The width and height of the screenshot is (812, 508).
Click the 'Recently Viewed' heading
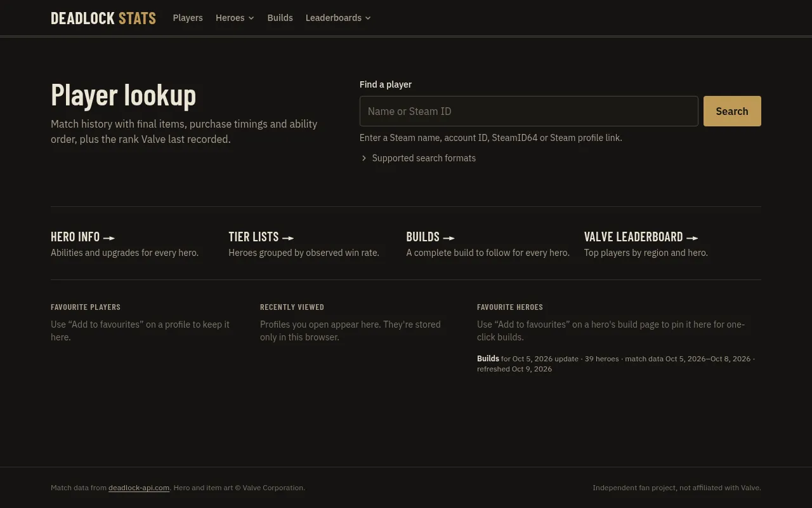pyautogui.click(x=292, y=307)
